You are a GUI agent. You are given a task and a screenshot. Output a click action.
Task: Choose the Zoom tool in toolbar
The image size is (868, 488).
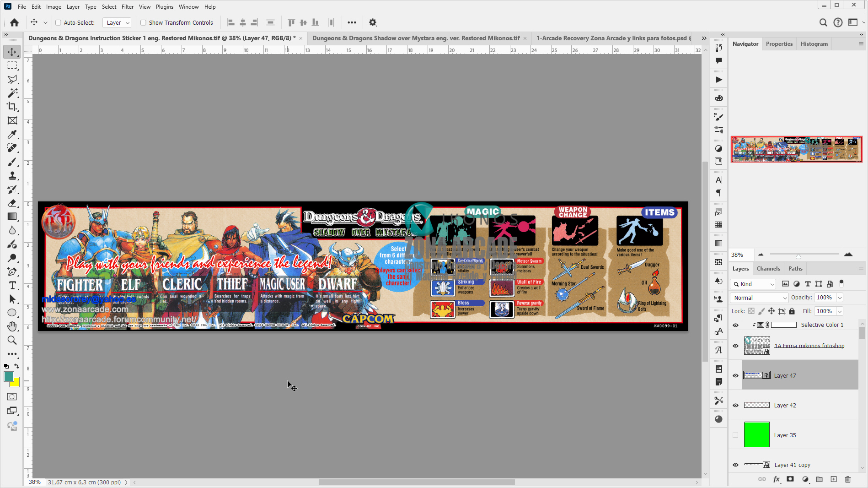click(x=12, y=340)
